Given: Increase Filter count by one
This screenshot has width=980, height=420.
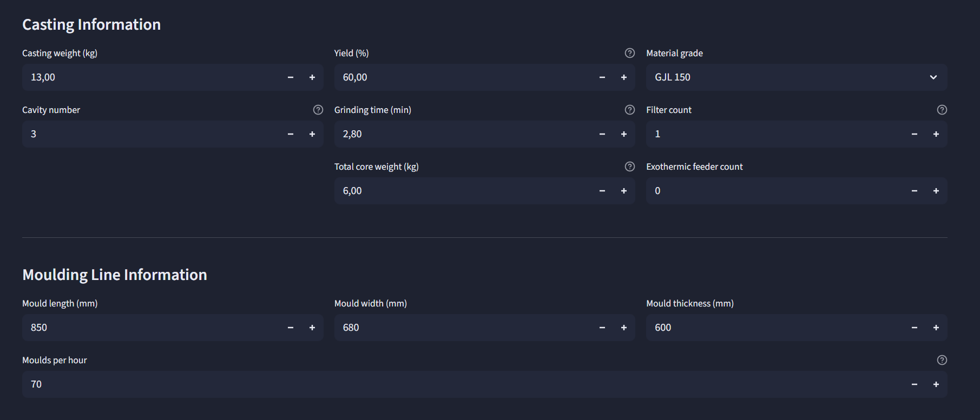Looking at the screenshot, I should pyautogui.click(x=936, y=134).
